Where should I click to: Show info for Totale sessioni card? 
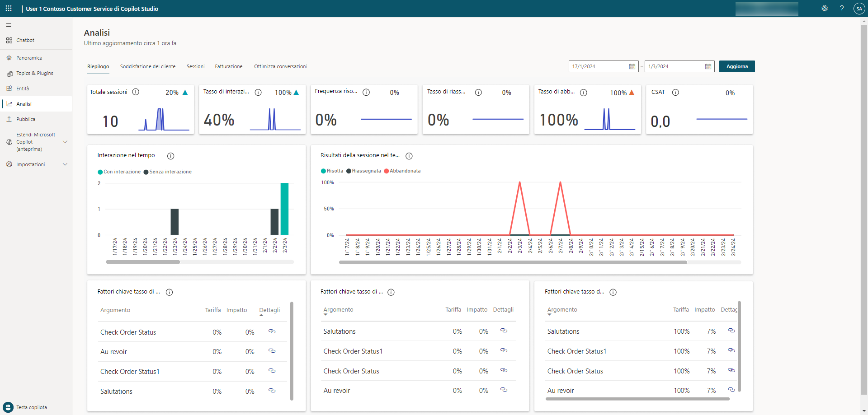pos(136,92)
